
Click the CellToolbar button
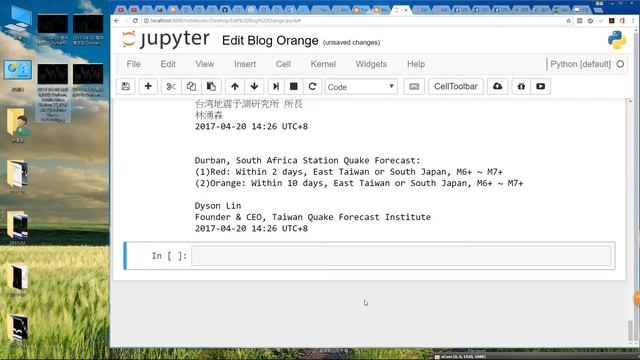[456, 87]
